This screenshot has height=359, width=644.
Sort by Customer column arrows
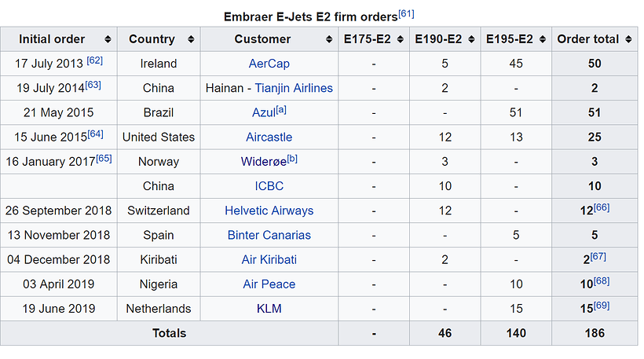point(329,39)
